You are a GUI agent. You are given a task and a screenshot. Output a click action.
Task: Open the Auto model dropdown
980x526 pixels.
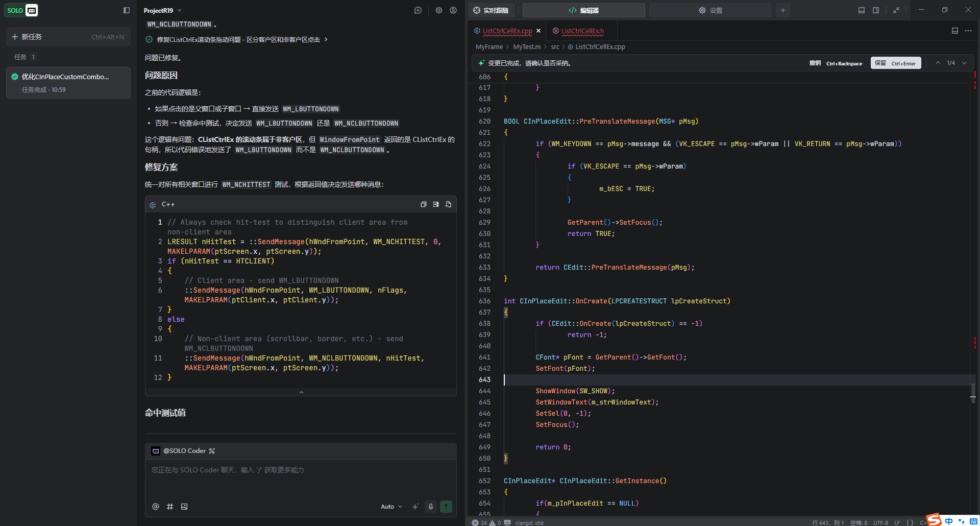pyautogui.click(x=391, y=507)
